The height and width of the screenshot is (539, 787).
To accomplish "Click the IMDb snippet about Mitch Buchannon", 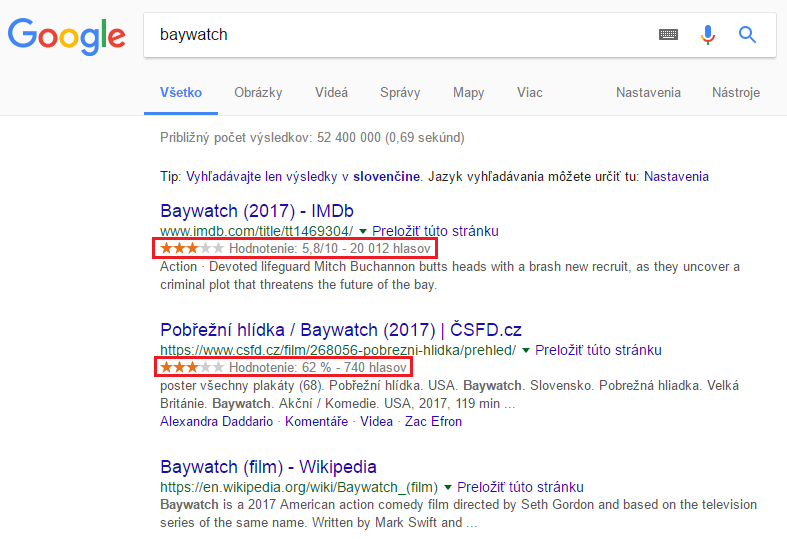I will pos(450,276).
